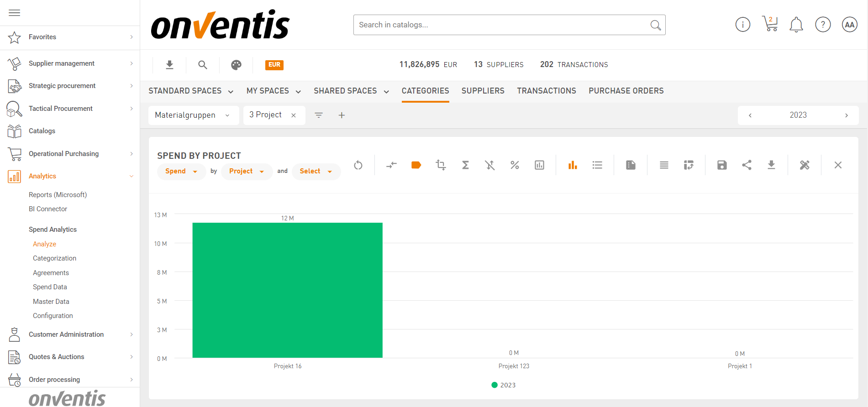Toggle the orange data labels tag icon
Image resolution: width=868 pixels, height=407 pixels.
416,165
